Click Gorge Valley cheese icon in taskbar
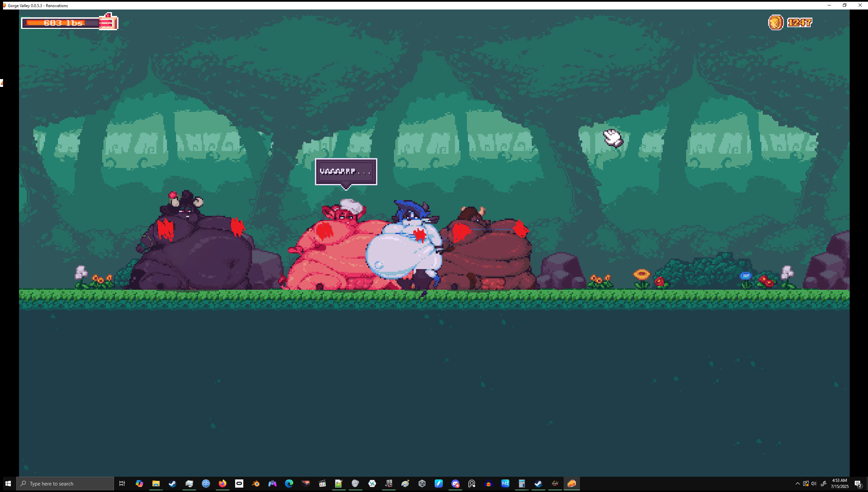 [572, 484]
